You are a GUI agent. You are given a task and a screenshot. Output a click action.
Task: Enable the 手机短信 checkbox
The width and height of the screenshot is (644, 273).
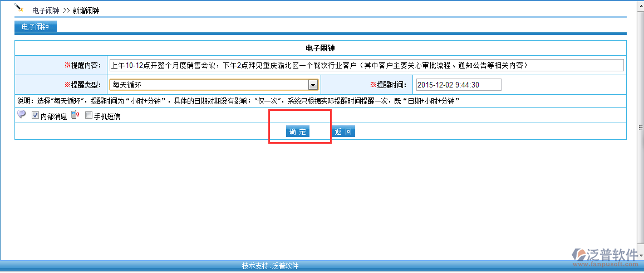(89, 115)
